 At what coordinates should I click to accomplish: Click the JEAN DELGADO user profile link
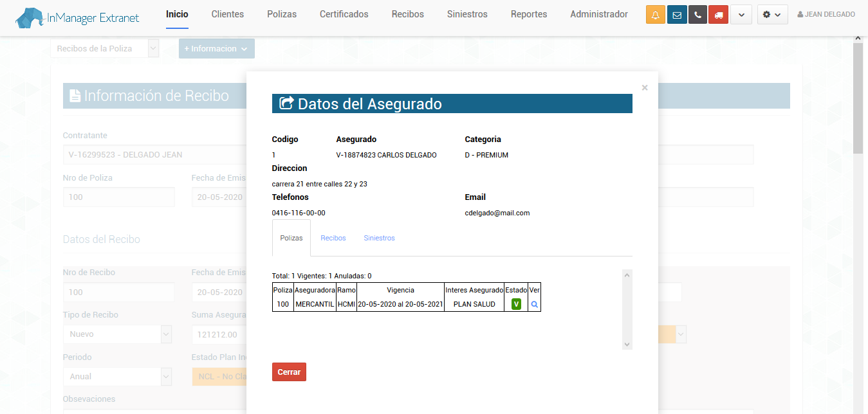coord(826,15)
